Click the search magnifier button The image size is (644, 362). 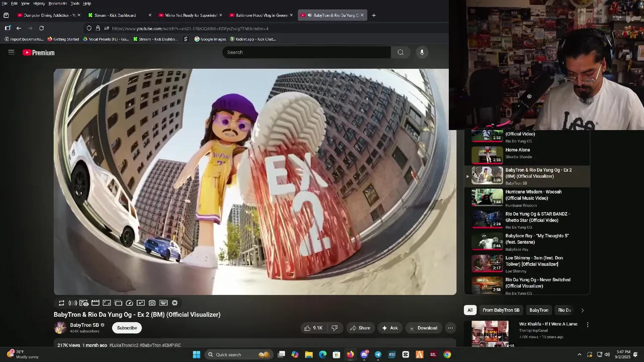click(400, 52)
